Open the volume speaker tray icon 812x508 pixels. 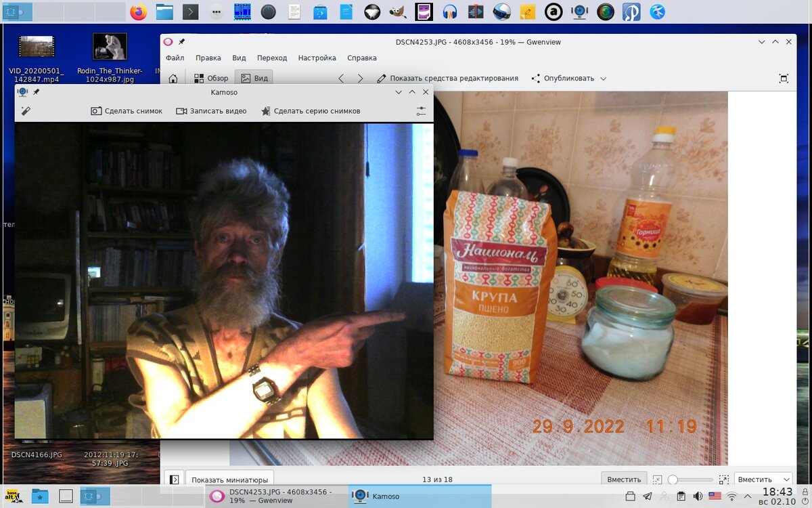coord(698,496)
